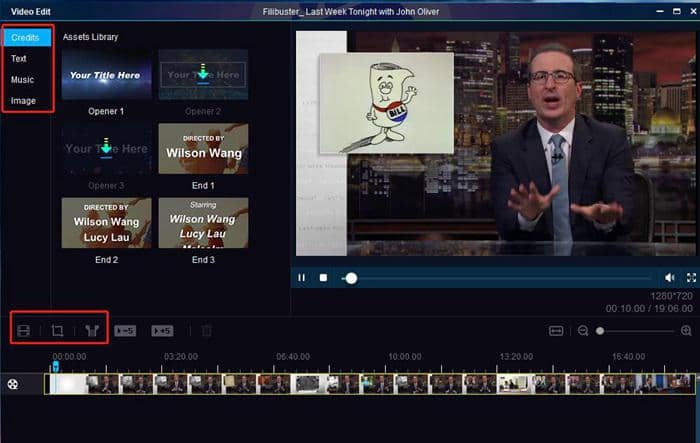Step back five seconds button

coord(125,331)
